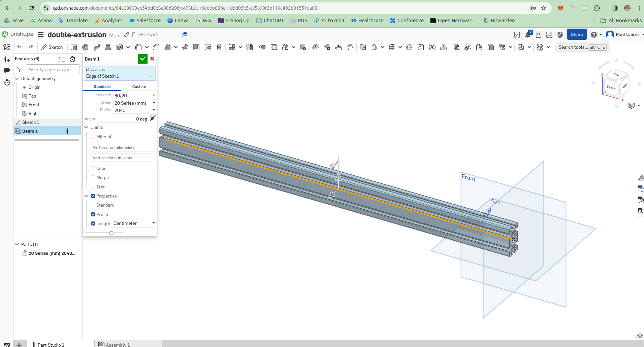This screenshot has width=644, height=347.
Task: Adjust the Beam dialog opacity slider
Action: (111, 233)
